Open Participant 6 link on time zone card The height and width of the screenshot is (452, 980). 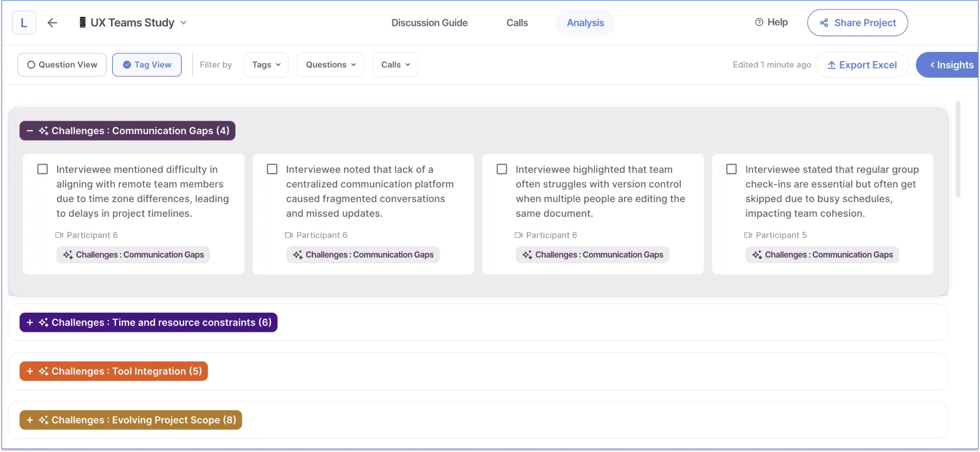click(x=92, y=235)
